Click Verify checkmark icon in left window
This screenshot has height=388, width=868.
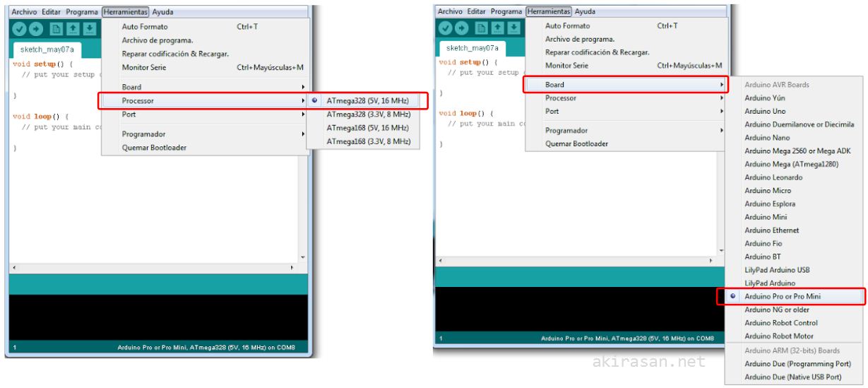click(x=20, y=29)
